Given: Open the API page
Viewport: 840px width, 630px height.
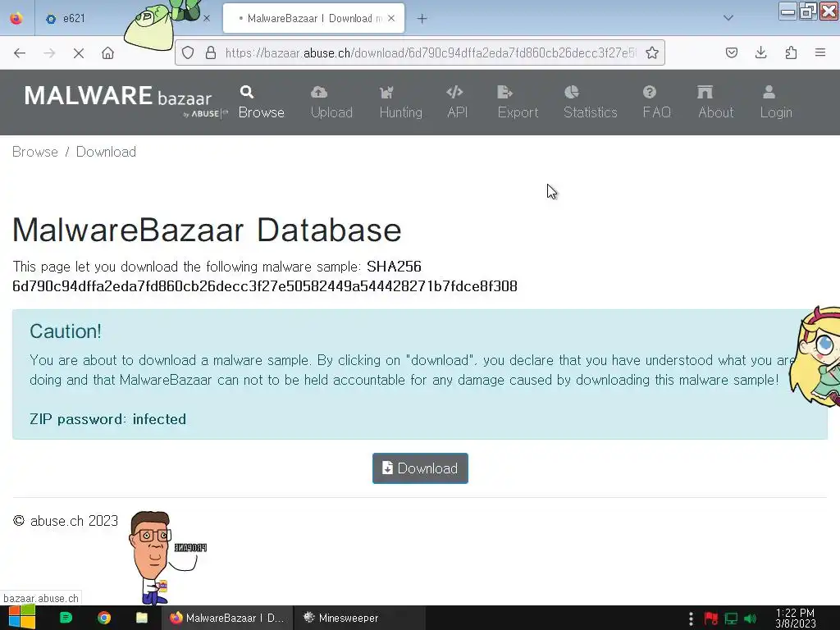Looking at the screenshot, I should pos(457,102).
